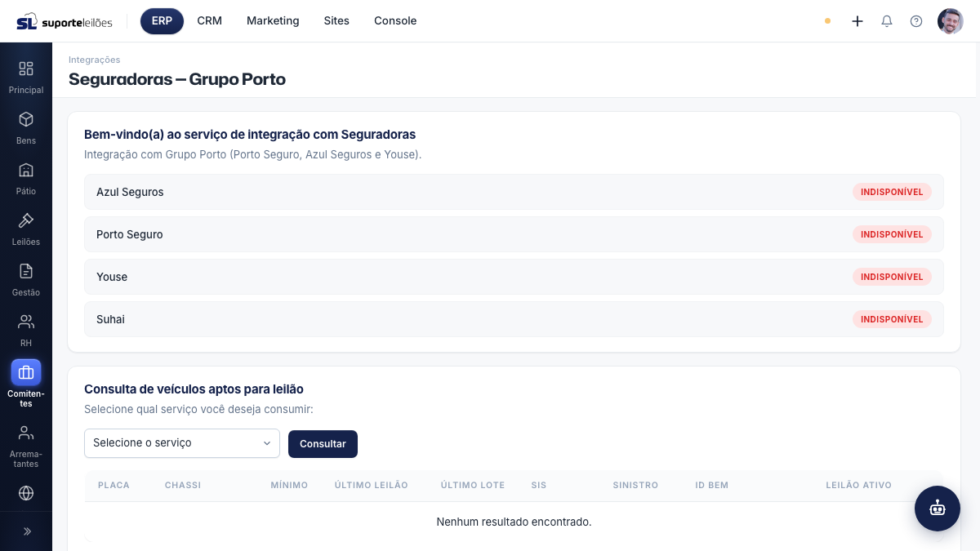The image size is (980, 551).
Task: Click the ÚLTIMO LOTE column header
Action: click(473, 485)
